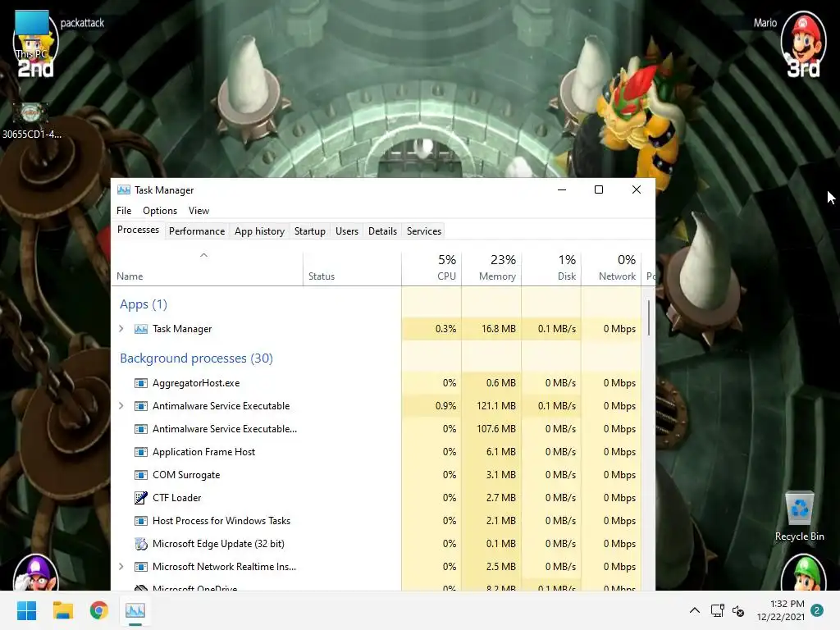Open the notification center badge
The height and width of the screenshot is (630, 840).
[817, 610]
